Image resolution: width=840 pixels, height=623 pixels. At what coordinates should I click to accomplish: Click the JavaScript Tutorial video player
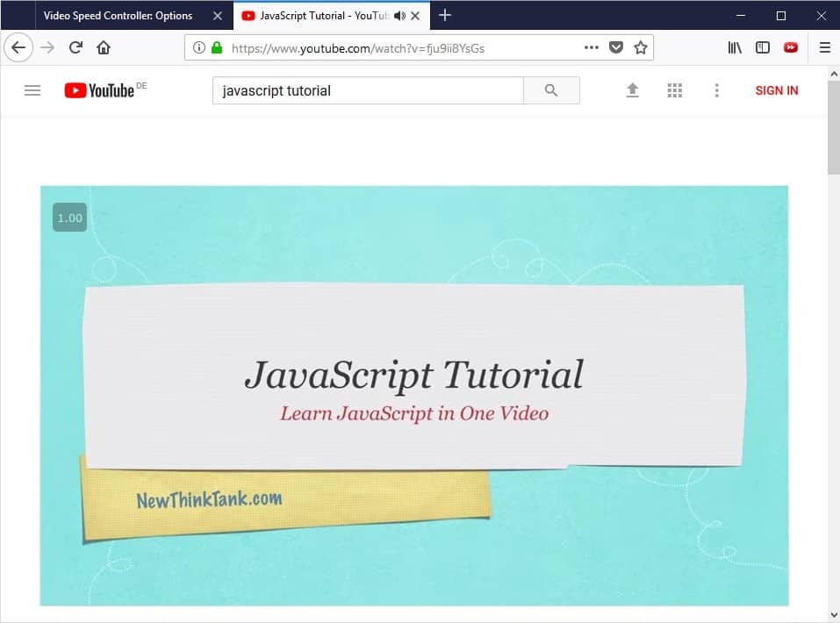[x=414, y=396]
